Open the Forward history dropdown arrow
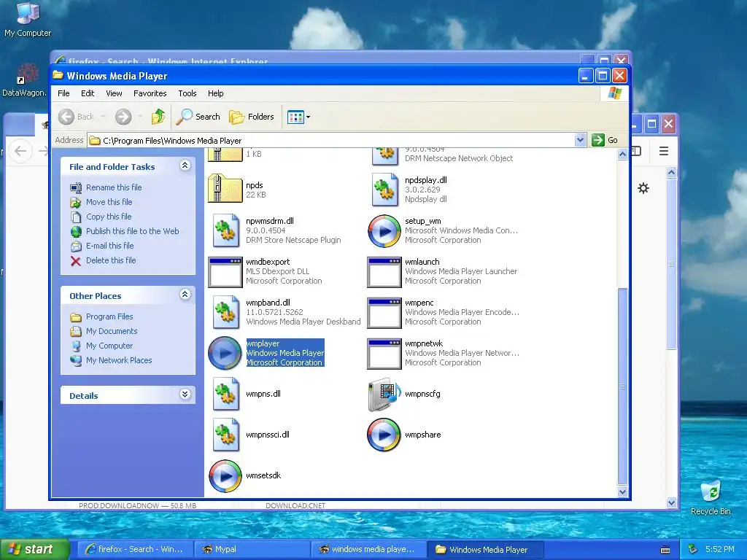The height and width of the screenshot is (560, 747). tap(140, 117)
